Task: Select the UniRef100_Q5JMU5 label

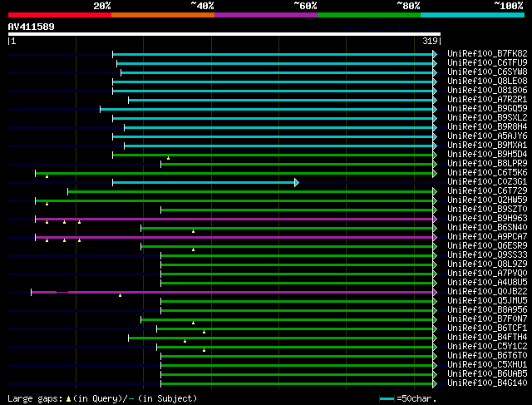Action: [x=487, y=301]
